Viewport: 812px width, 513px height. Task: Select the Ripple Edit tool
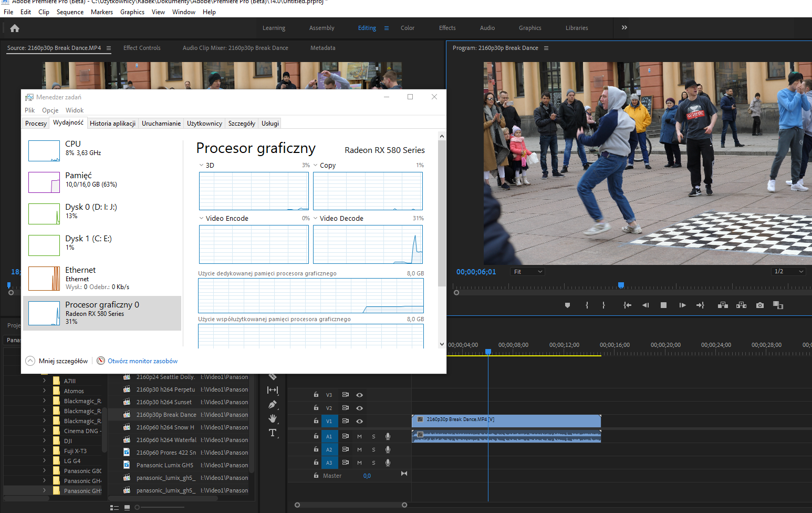coord(273,389)
